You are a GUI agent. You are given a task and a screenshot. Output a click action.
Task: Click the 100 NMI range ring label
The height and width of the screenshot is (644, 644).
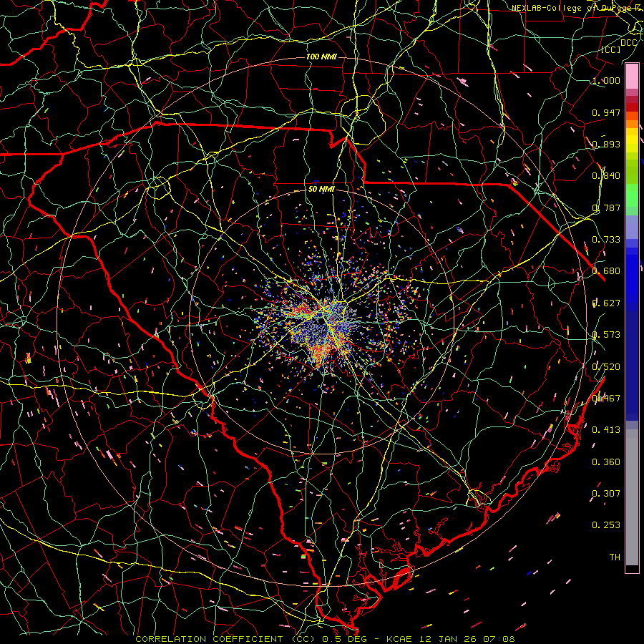tap(321, 57)
